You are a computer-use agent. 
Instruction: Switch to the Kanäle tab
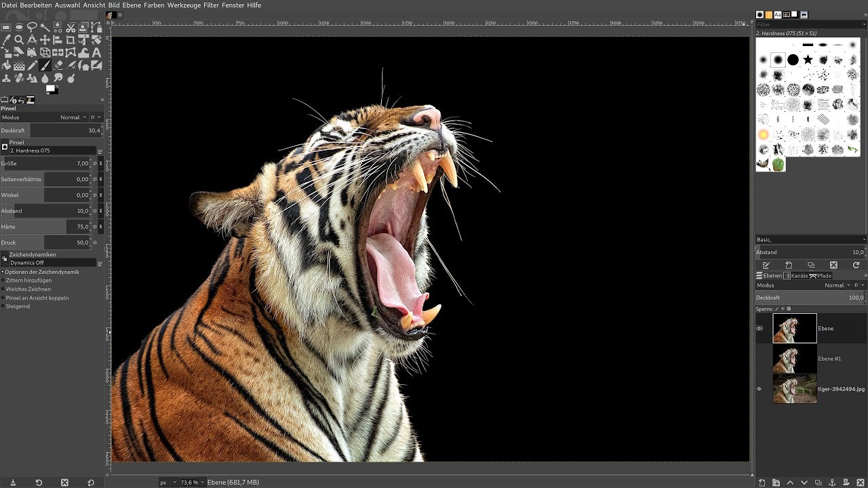796,276
